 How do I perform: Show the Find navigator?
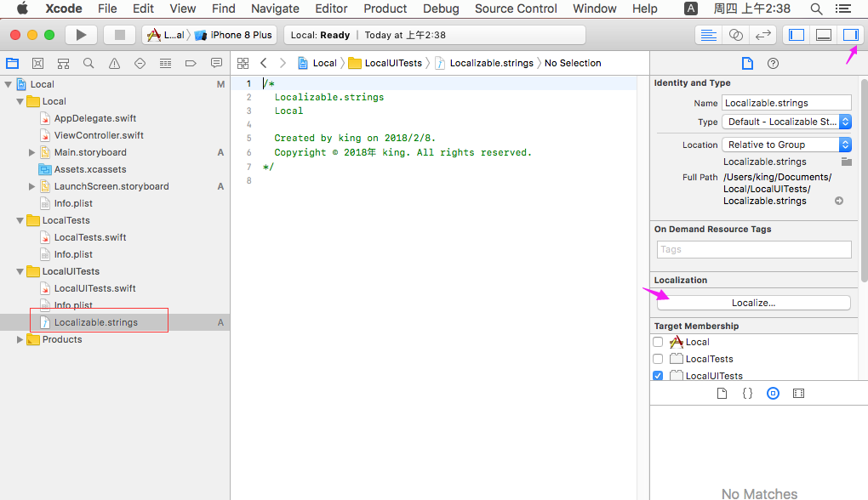pos(89,63)
